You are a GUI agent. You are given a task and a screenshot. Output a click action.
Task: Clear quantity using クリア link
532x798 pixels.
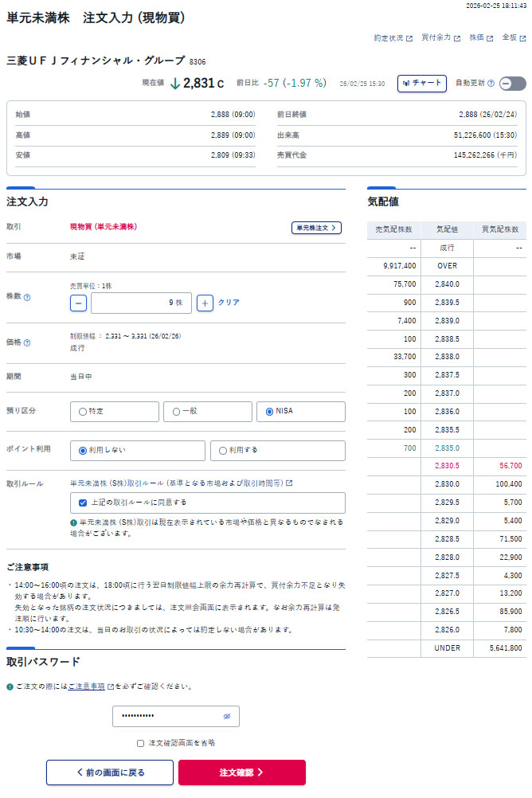229,303
